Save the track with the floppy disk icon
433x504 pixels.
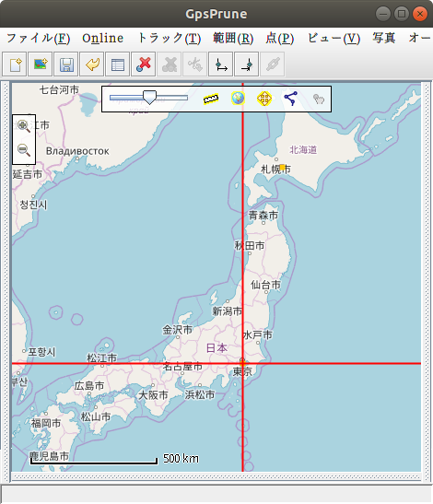[66, 64]
